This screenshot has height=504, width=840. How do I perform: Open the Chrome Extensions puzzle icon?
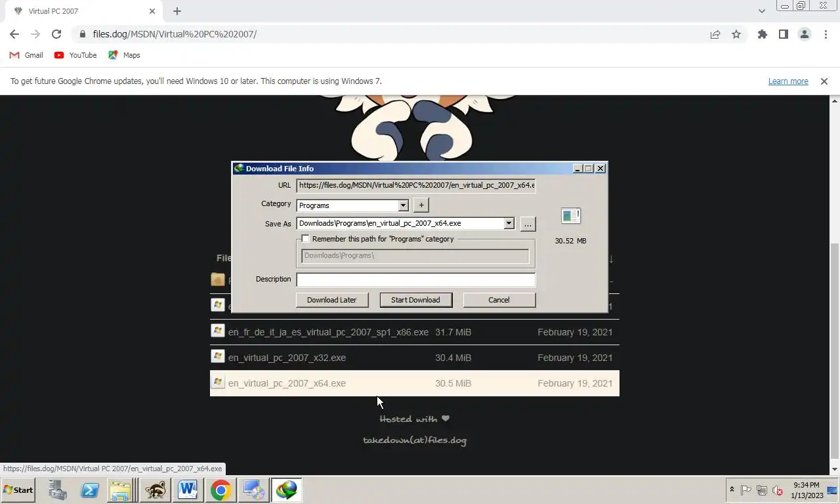point(762,34)
